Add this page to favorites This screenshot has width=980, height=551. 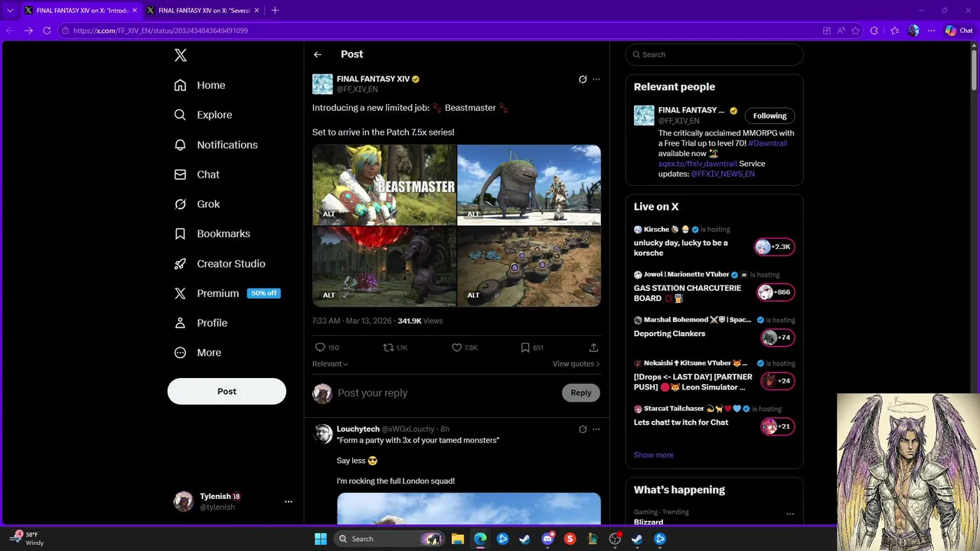(855, 31)
